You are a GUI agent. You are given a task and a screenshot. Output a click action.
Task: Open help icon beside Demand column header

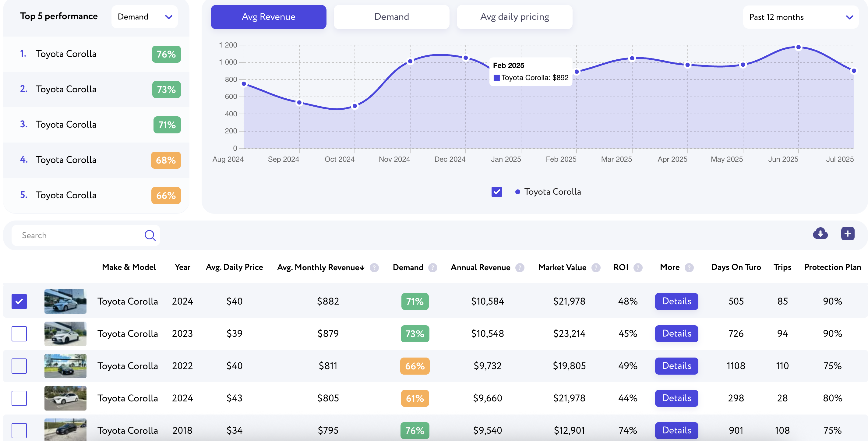tap(433, 267)
